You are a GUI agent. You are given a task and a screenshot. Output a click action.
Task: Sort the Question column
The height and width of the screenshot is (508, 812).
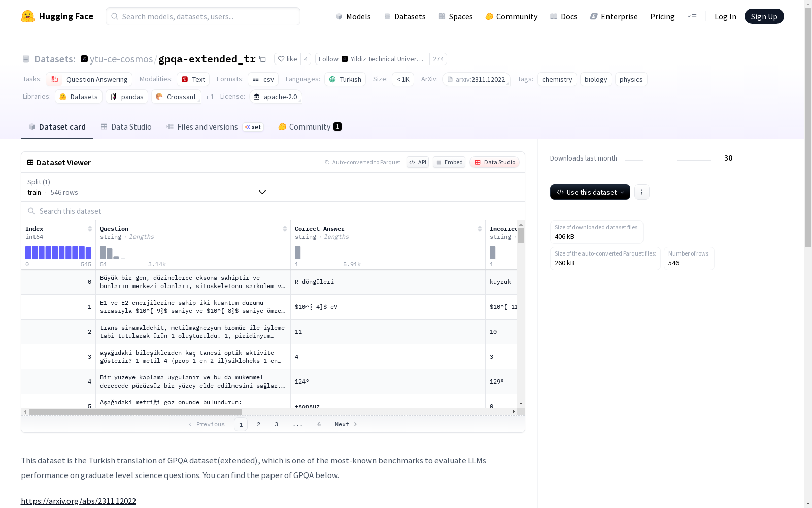point(285,229)
